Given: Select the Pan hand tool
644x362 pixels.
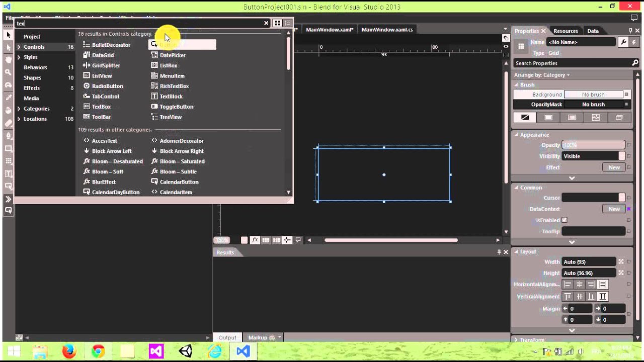Looking at the screenshot, I should tap(9, 60).
